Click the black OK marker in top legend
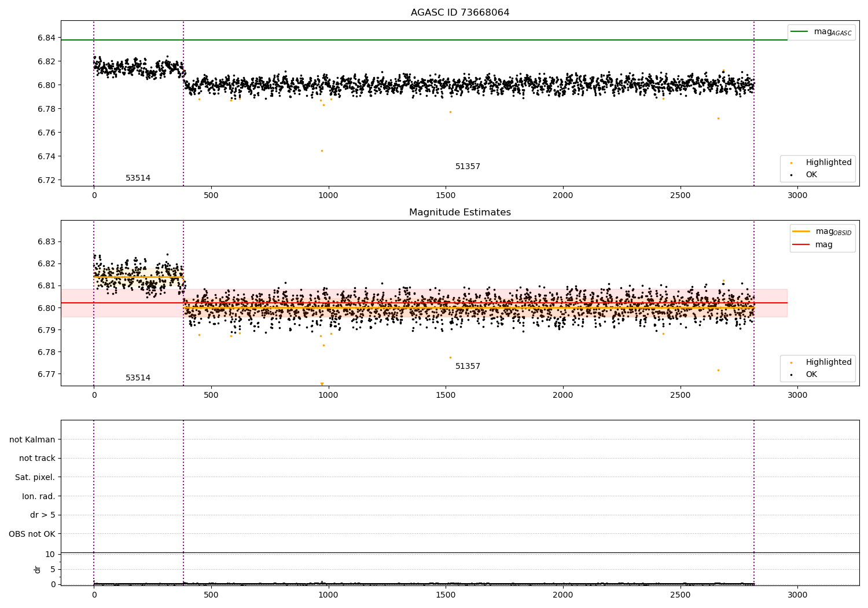This screenshot has height=608, width=868. [791, 175]
